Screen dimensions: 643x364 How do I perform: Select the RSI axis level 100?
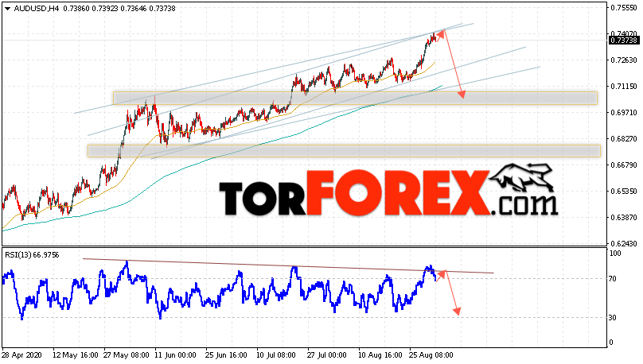pos(615,254)
